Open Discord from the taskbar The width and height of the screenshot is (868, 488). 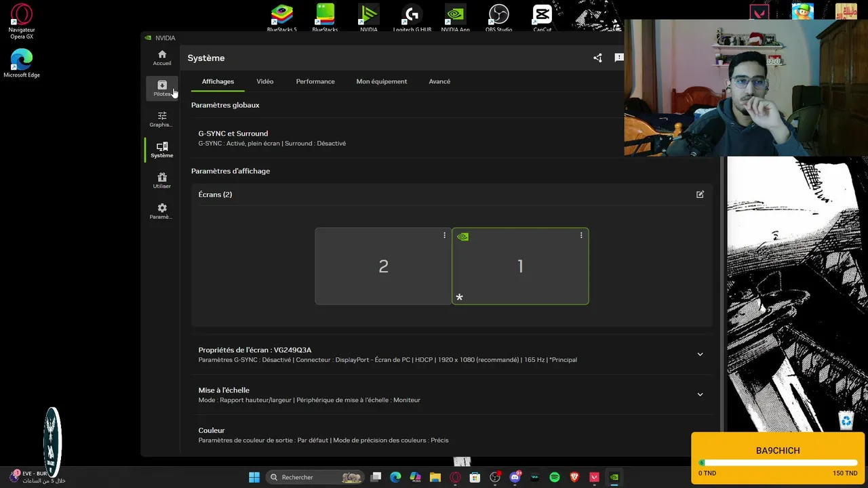[x=515, y=477]
